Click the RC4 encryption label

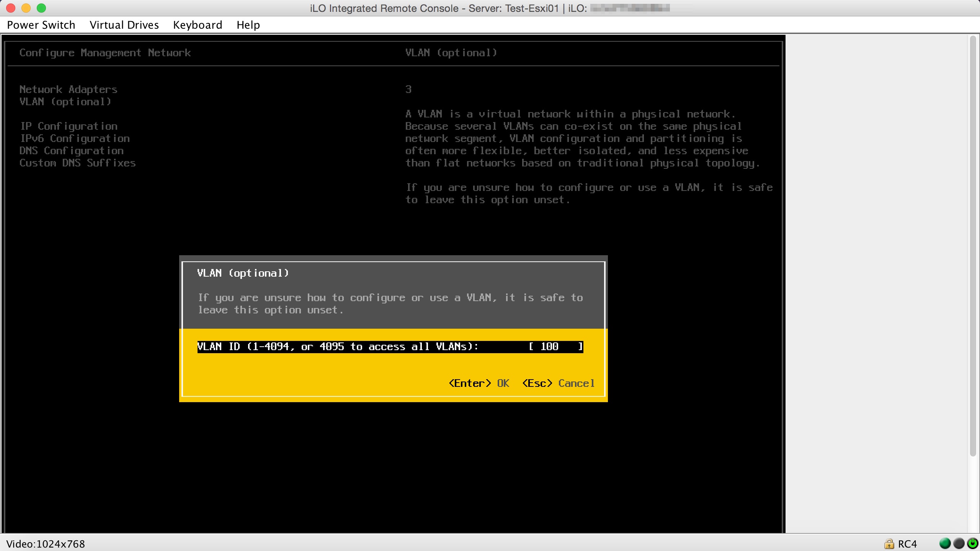pyautogui.click(x=907, y=544)
